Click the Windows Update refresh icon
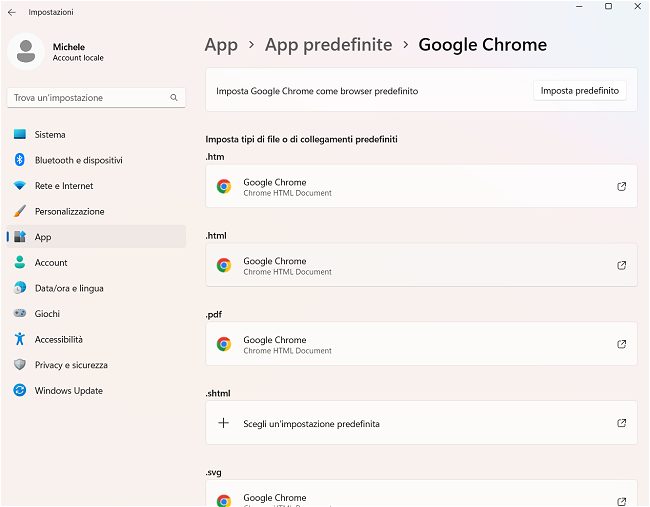The width and height of the screenshot is (650, 507). point(19,390)
